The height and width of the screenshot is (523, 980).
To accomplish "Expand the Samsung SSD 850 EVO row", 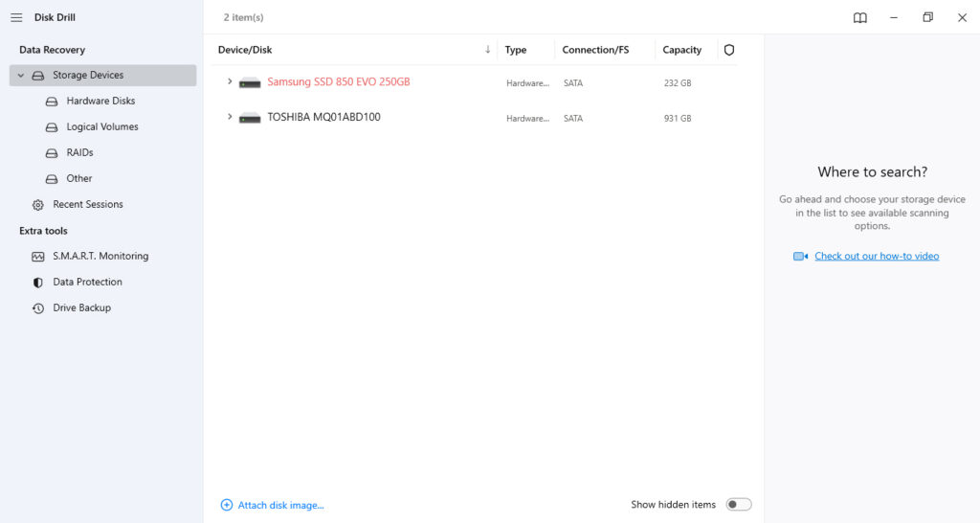I will (230, 82).
